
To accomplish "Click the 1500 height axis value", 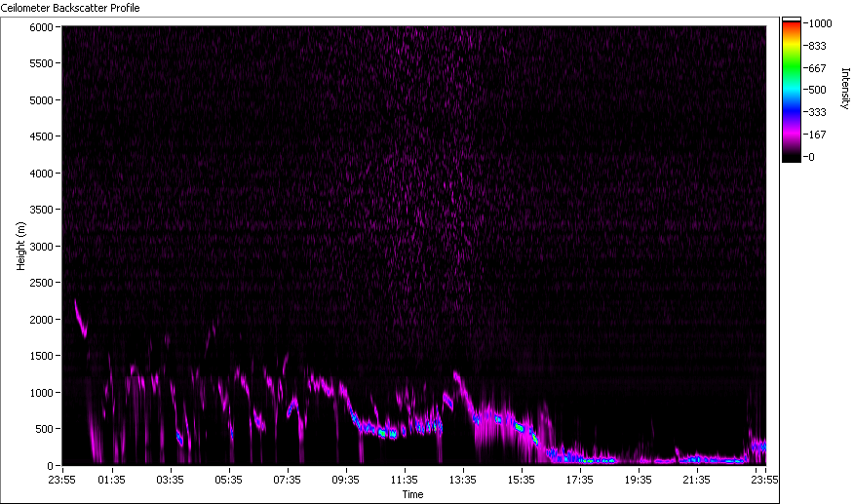I will tap(41, 356).
